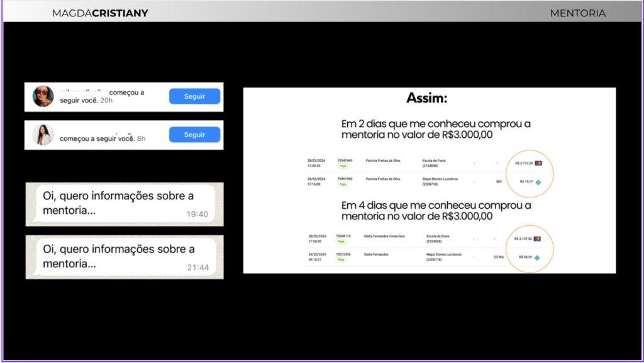
Task: Click the BIO source tag
Action: point(499,181)
